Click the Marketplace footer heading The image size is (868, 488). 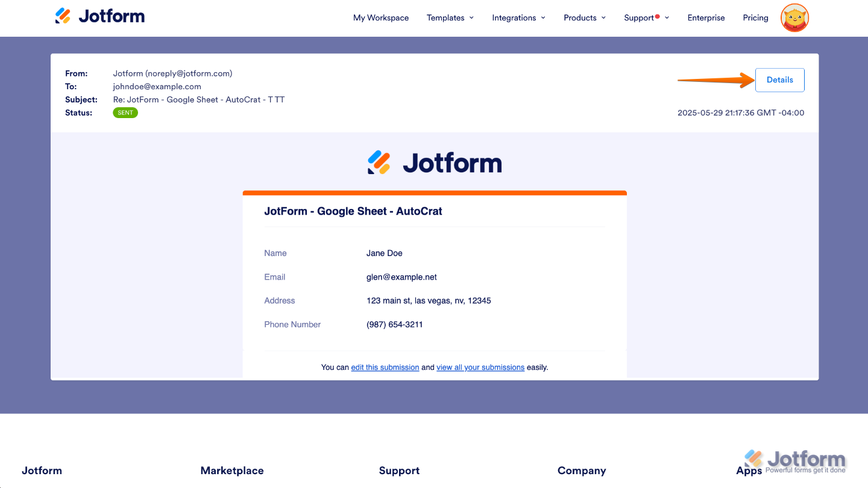point(231,471)
